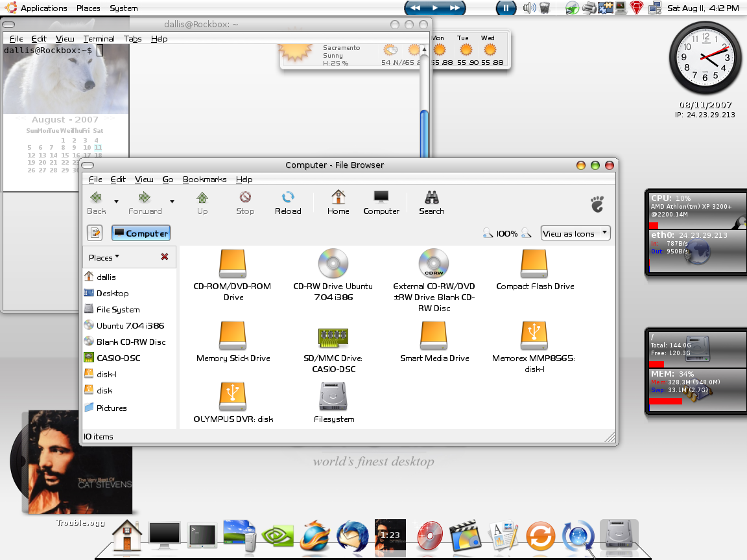Open Go menu in File Browser

pos(168,180)
